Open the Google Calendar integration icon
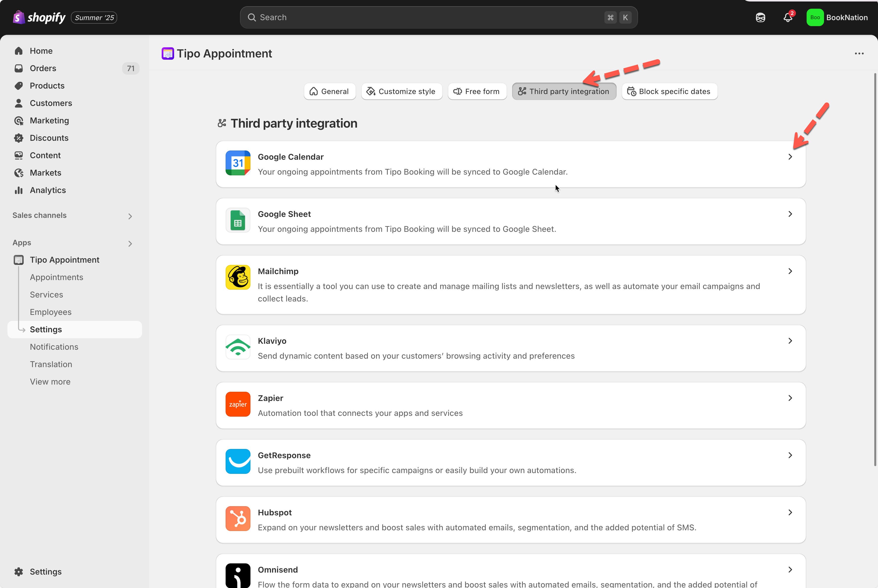The height and width of the screenshot is (588, 878). coord(238,163)
